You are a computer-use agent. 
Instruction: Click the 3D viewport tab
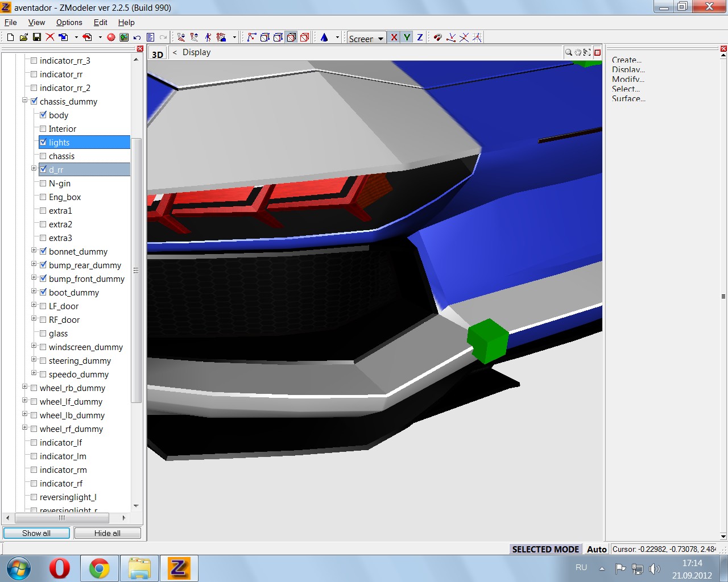(158, 54)
